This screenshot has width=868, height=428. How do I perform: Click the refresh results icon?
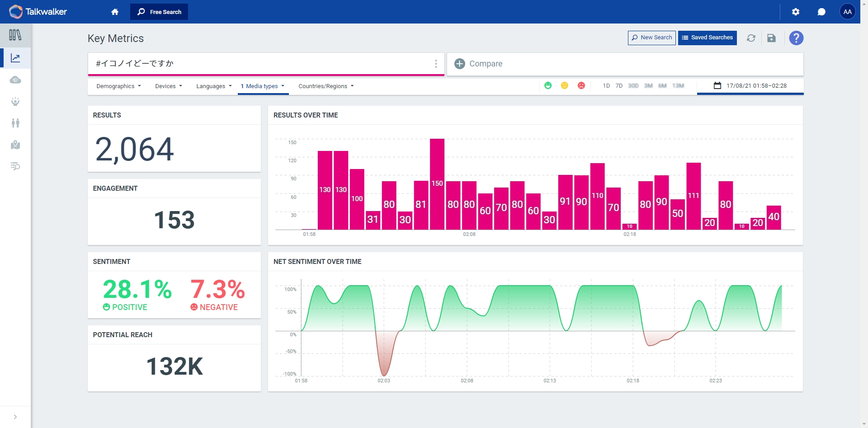(751, 38)
